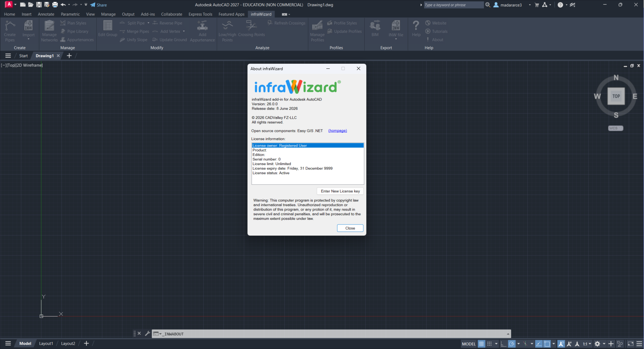Click the Isolate Objects icon in status bar
This screenshot has height=349, width=644.
(x=620, y=344)
